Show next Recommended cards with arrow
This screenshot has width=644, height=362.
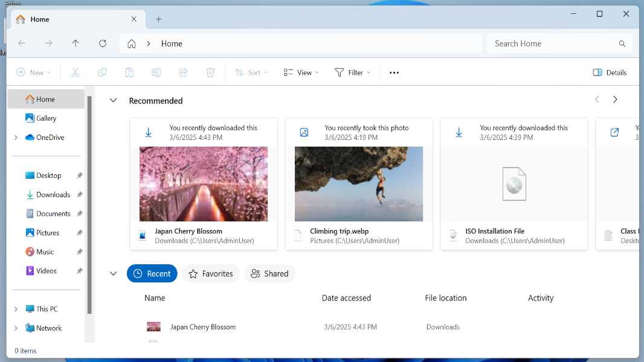[x=616, y=99]
